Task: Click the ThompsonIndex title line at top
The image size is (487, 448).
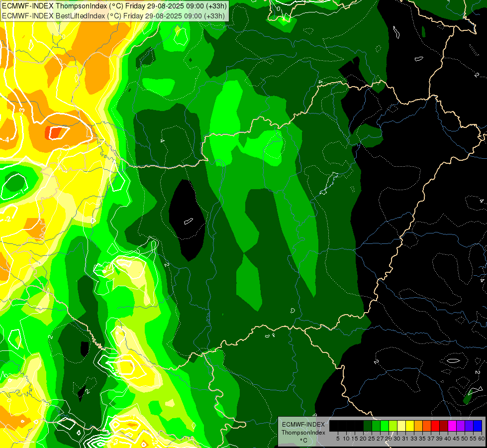Action: click(114, 6)
